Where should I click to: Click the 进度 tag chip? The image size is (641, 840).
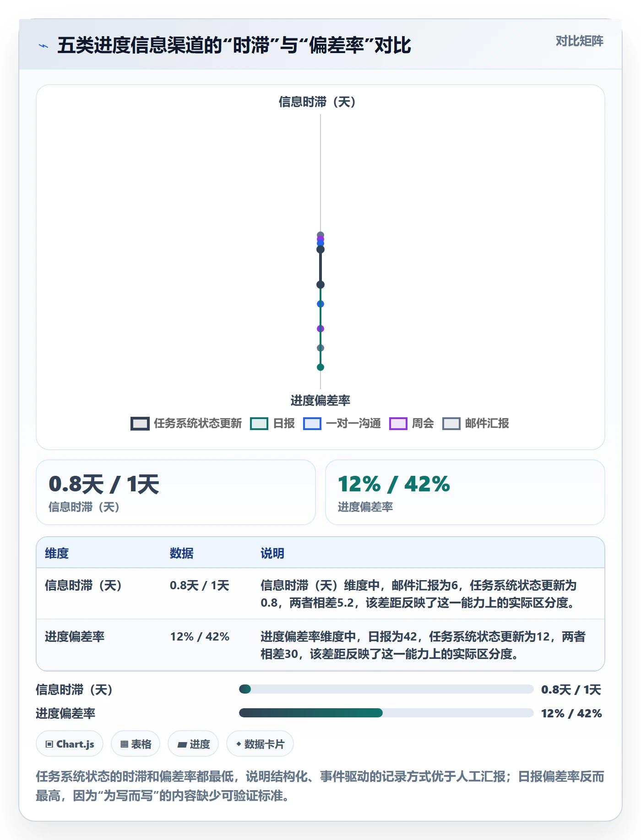click(193, 744)
